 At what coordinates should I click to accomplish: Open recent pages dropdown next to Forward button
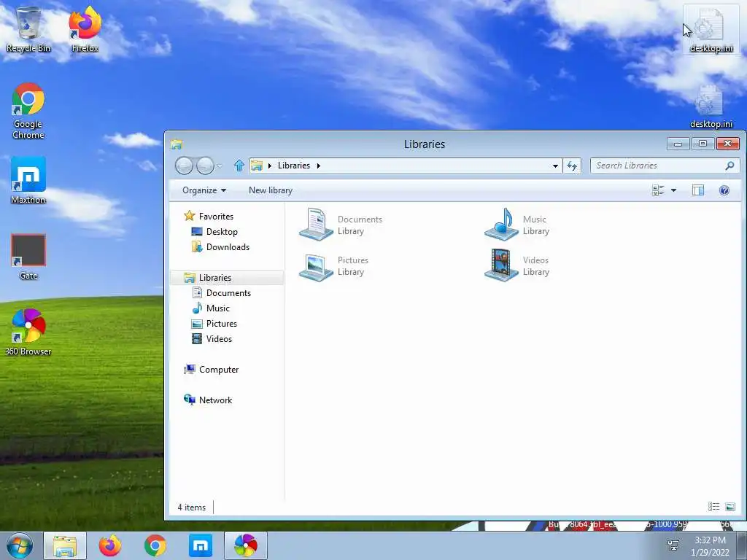[219, 166]
